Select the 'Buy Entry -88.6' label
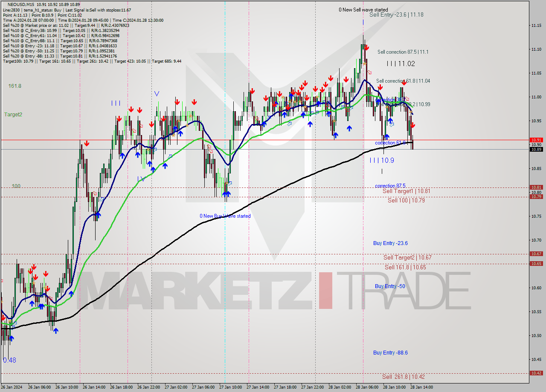Viewport: 546px width, 392px height. pyautogui.click(x=390, y=353)
